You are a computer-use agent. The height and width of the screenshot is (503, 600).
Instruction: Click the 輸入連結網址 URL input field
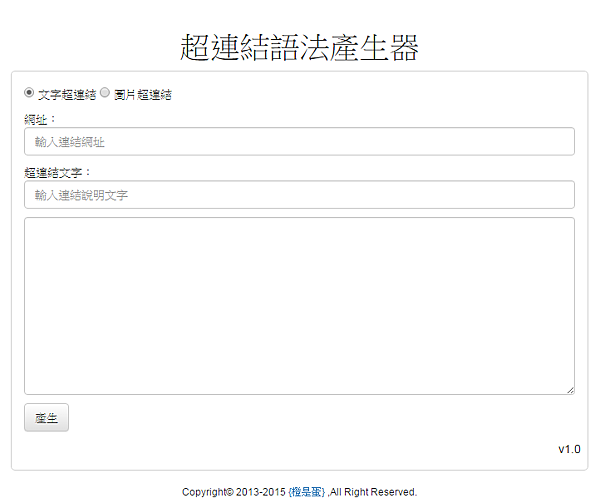click(x=299, y=142)
